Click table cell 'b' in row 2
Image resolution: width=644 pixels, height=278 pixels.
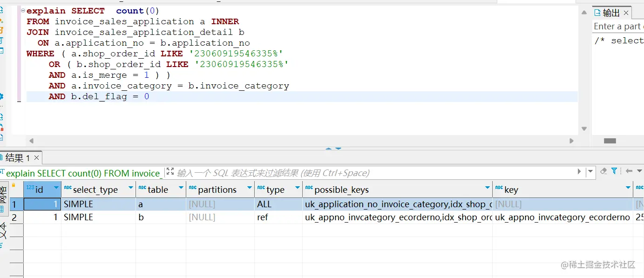coord(161,217)
